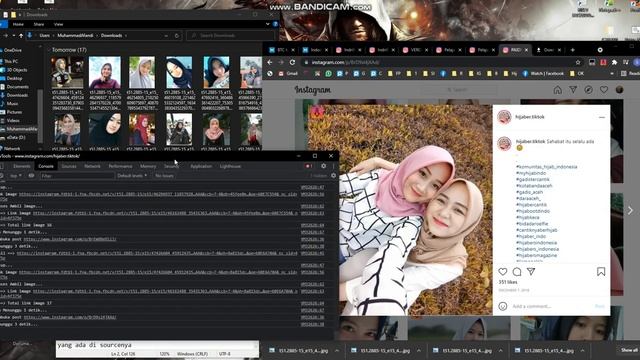Click the comment bubble icon on the post
Screen dimensions: 640x360
[517, 271]
